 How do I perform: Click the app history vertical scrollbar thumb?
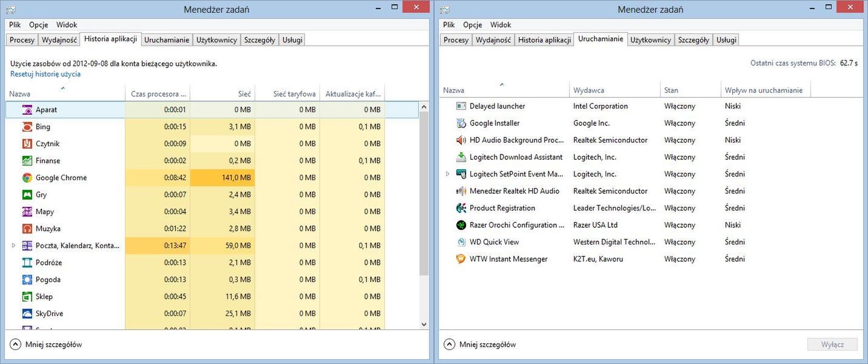424,193
